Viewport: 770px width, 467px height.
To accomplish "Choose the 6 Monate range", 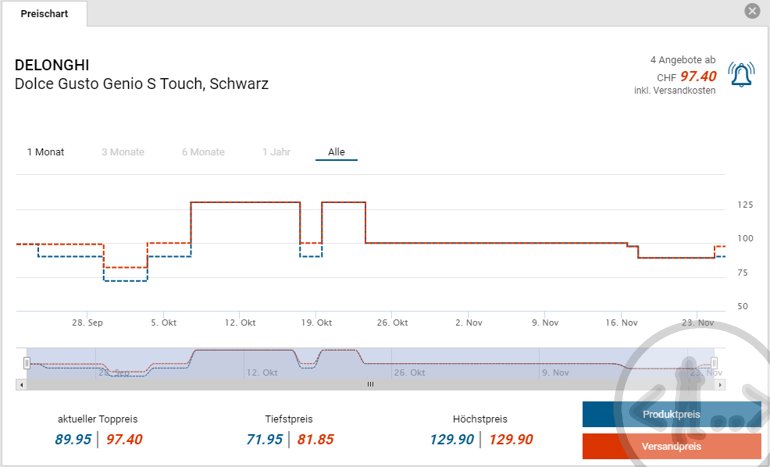I will tap(203, 152).
